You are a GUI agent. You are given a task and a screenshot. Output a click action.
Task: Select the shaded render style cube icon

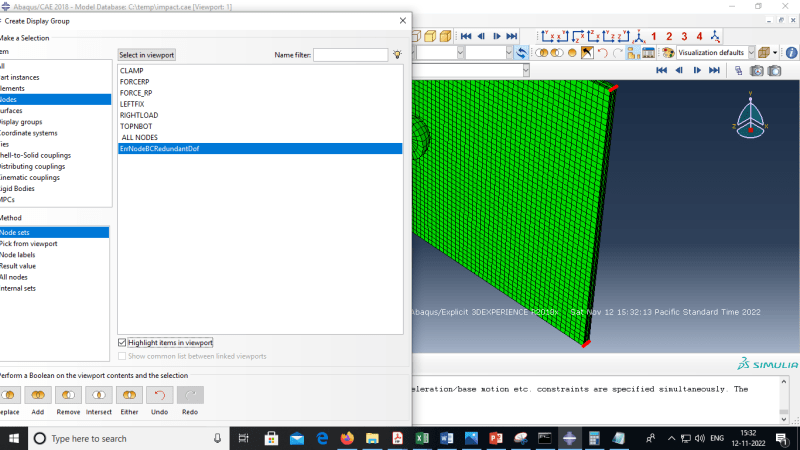[445, 36]
